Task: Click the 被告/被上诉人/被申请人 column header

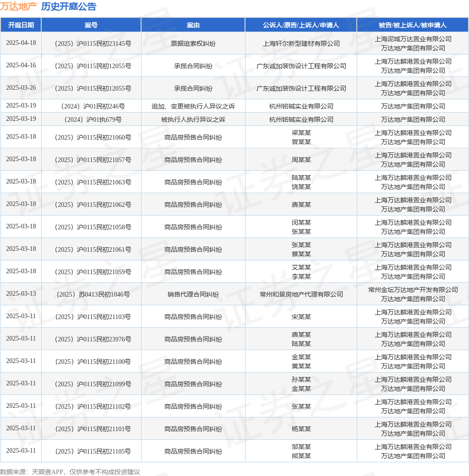Action: point(413,25)
